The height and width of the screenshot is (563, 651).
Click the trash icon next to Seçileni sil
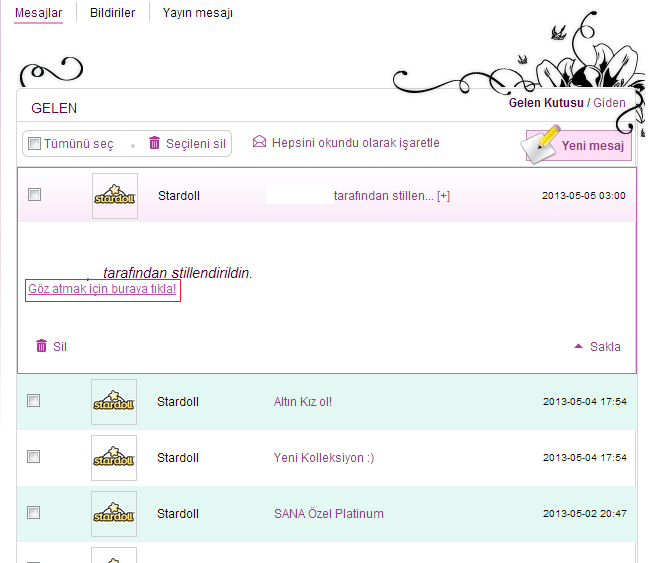[x=154, y=142]
